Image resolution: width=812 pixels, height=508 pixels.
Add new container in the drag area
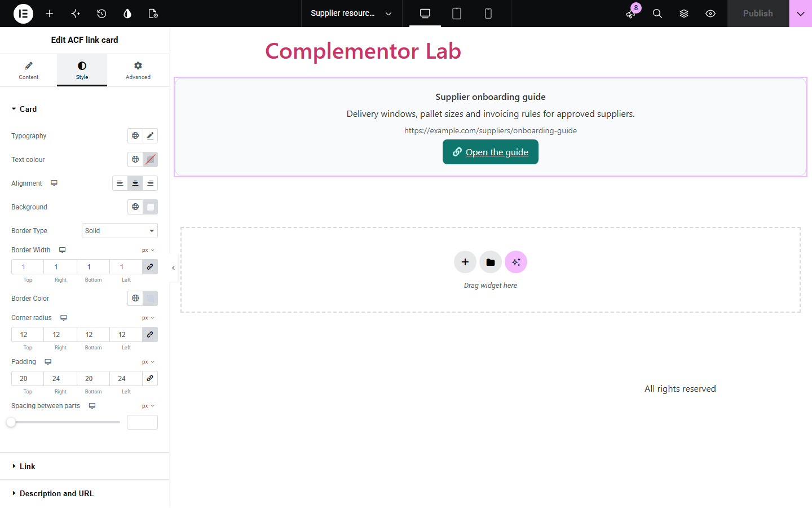465,262
